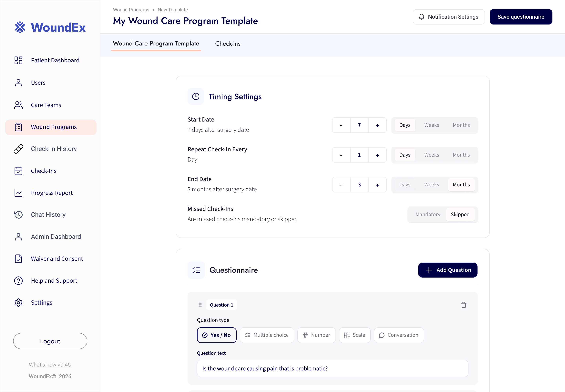The image size is (565, 392).
Task: Click the Yes / No checkmark circle icon
Action: pos(205,335)
